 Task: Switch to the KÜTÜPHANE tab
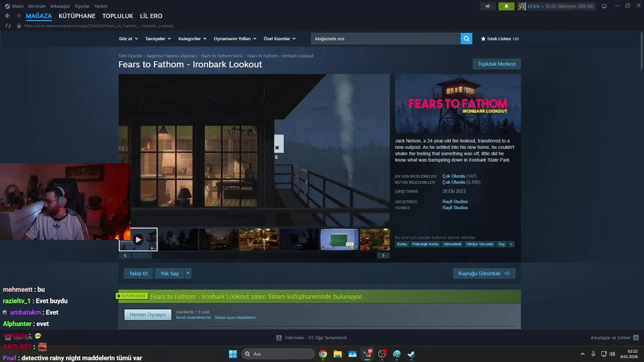point(77,16)
